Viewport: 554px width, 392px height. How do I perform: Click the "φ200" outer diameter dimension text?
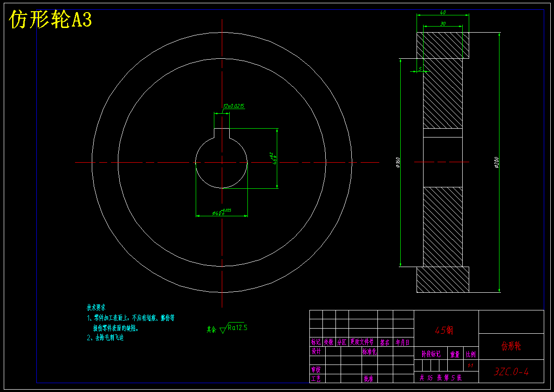point(496,163)
